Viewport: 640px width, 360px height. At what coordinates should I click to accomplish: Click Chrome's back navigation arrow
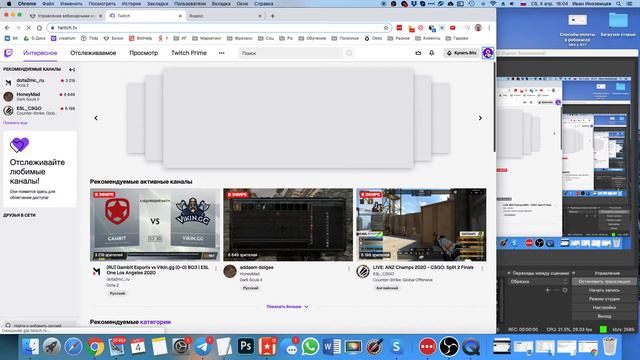coord(7,27)
